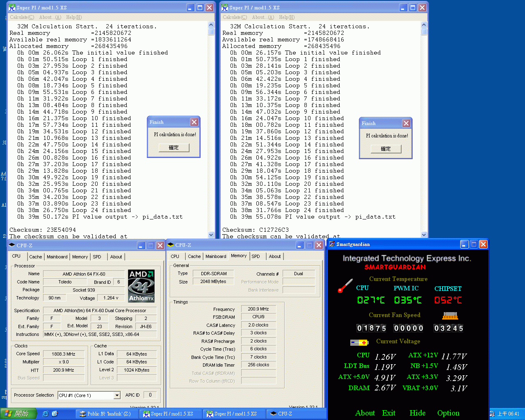Click right Super PI scrollbar down arrow
The image size is (525, 420).
click(x=424, y=235)
